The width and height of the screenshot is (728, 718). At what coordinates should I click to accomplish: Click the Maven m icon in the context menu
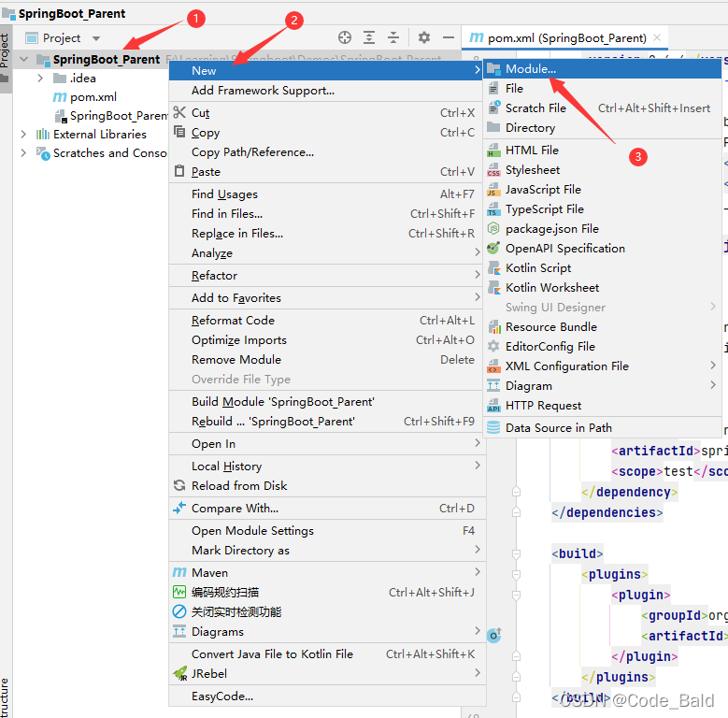[x=179, y=573]
